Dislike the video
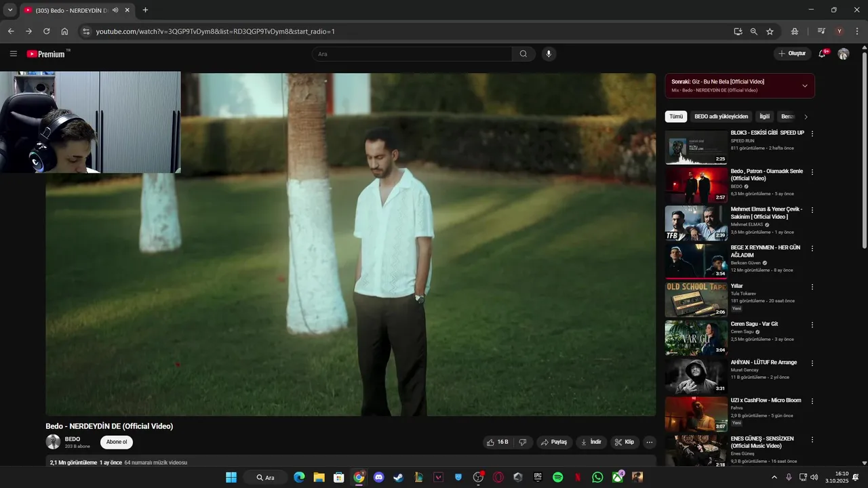The height and width of the screenshot is (488, 868). click(523, 442)
